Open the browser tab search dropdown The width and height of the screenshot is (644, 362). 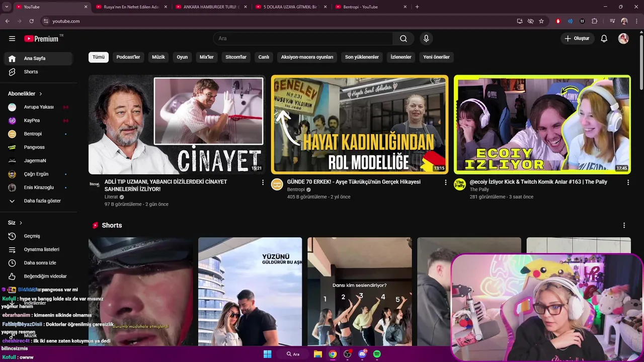(x=7, y=7)
